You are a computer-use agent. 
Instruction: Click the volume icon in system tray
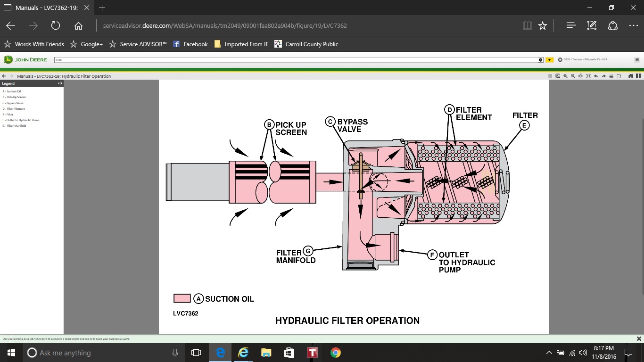click(583, 353)
